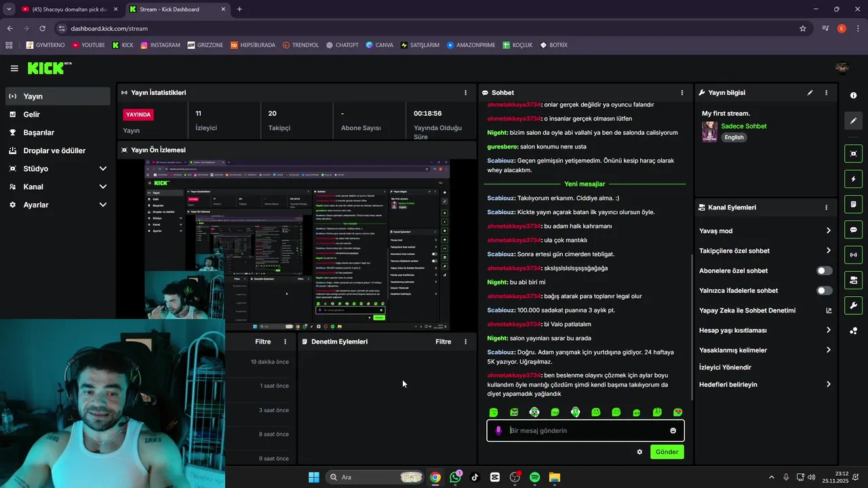This screenshot has width=868, height=488.
Task: Toggle the wrench icon in the right sidebar
Action: pyautogui.click(x=854, y=305)
